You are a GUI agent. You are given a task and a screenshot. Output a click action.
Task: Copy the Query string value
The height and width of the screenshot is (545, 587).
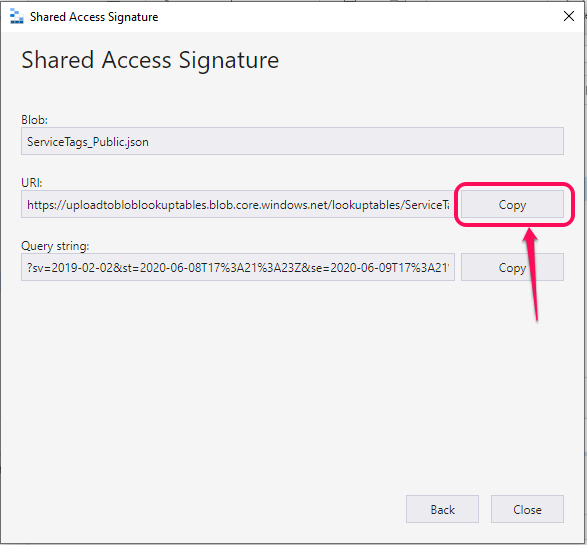tap(512, 267)
